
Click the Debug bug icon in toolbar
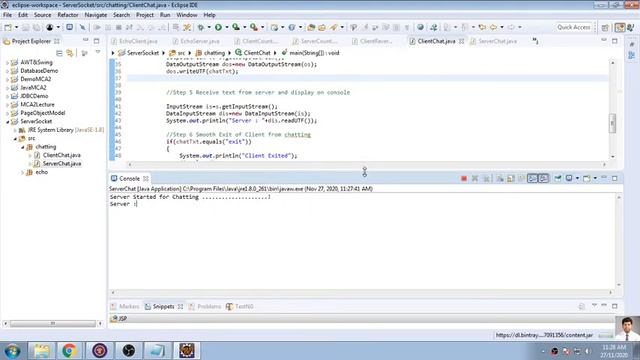coord(201,27)
